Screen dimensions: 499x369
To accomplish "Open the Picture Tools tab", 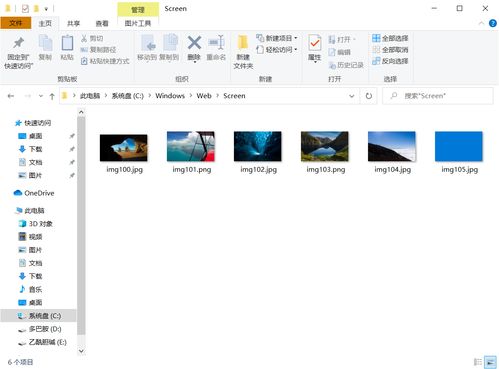I will 138,23.
